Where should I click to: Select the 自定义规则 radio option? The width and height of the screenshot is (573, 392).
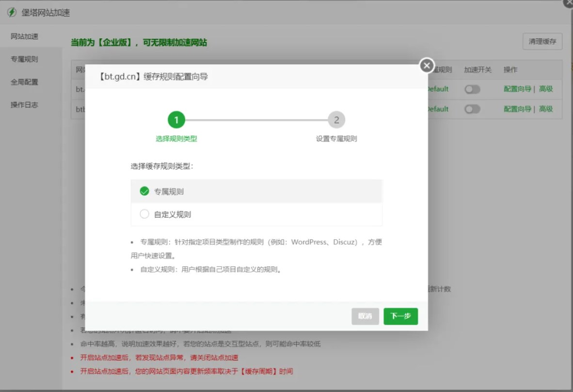pos(144,214)
